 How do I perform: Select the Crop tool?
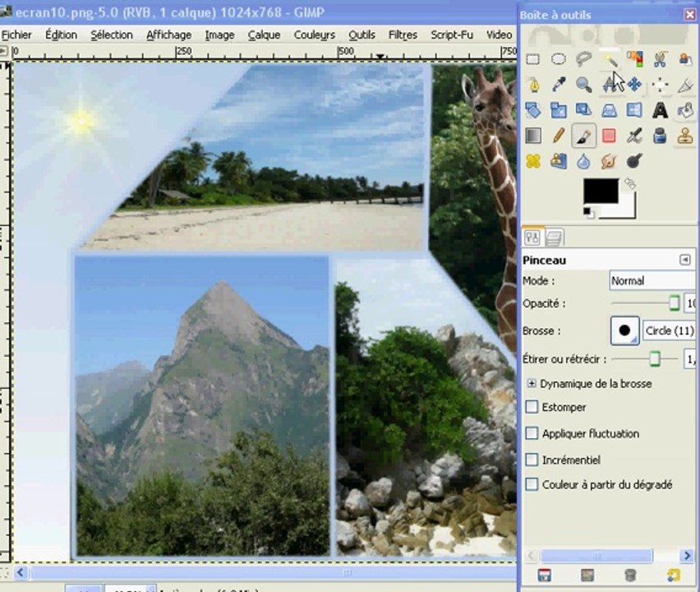[685, 85]
